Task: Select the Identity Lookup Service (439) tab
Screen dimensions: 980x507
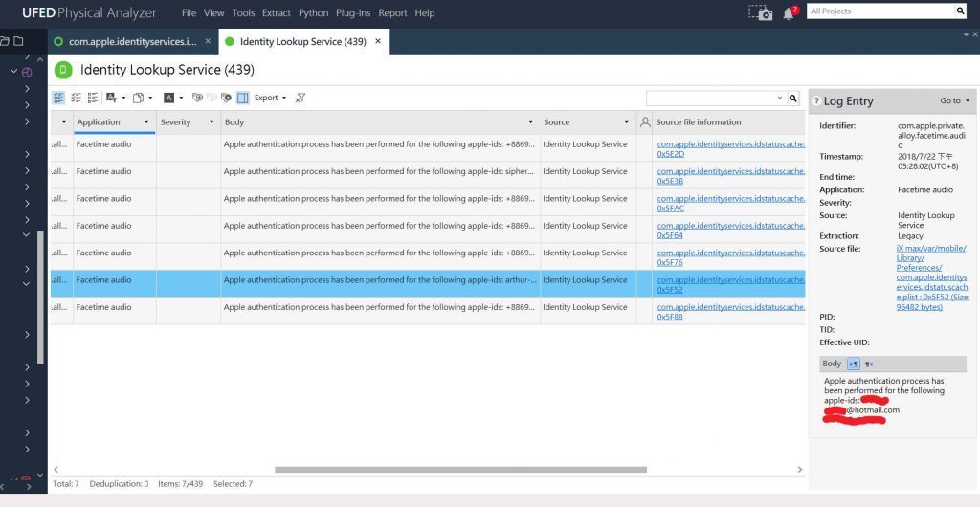Action: coord(303,41)
